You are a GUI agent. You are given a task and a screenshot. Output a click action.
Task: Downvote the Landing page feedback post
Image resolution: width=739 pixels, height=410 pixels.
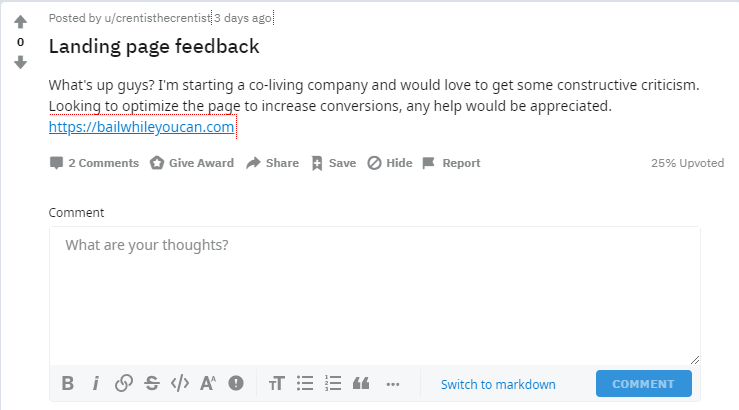tap(20, 62)
